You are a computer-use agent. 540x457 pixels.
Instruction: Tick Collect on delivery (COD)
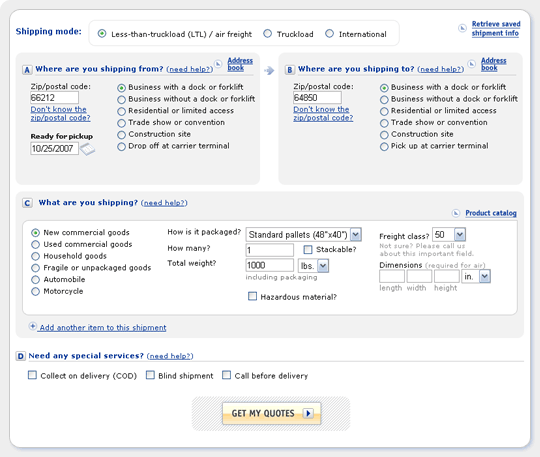32,375
